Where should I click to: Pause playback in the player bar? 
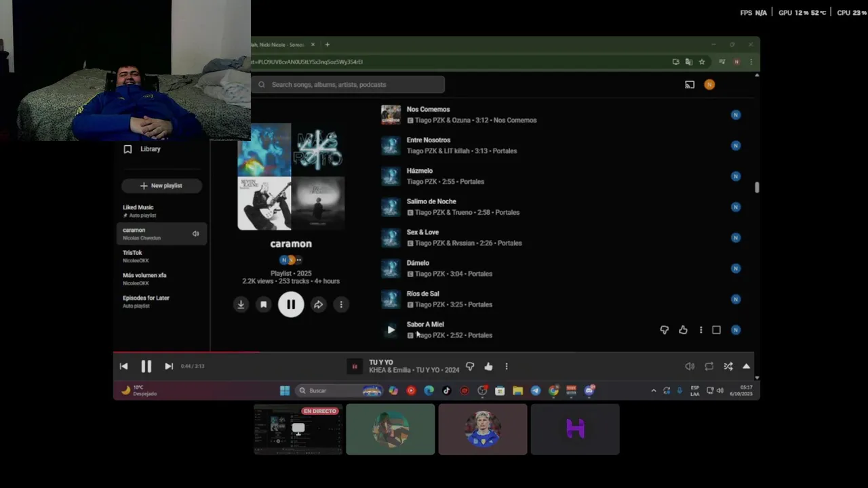pyautogui.click(x=146, y=366)
